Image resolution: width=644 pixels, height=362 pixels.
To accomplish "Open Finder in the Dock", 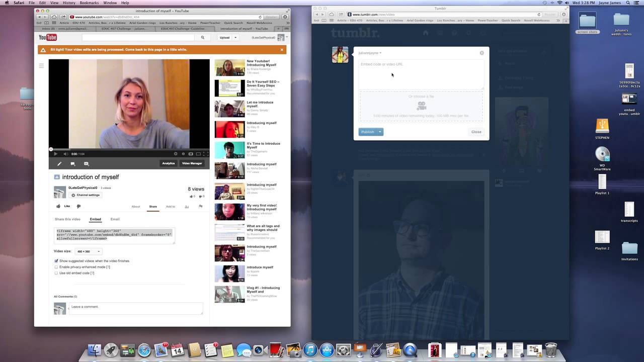I will (x=95, y=350).
